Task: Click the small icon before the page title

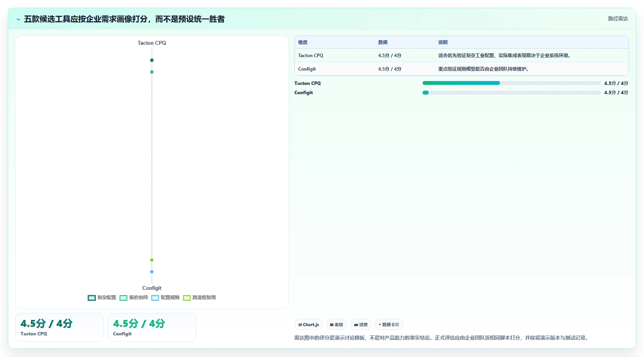Action: 18,19
